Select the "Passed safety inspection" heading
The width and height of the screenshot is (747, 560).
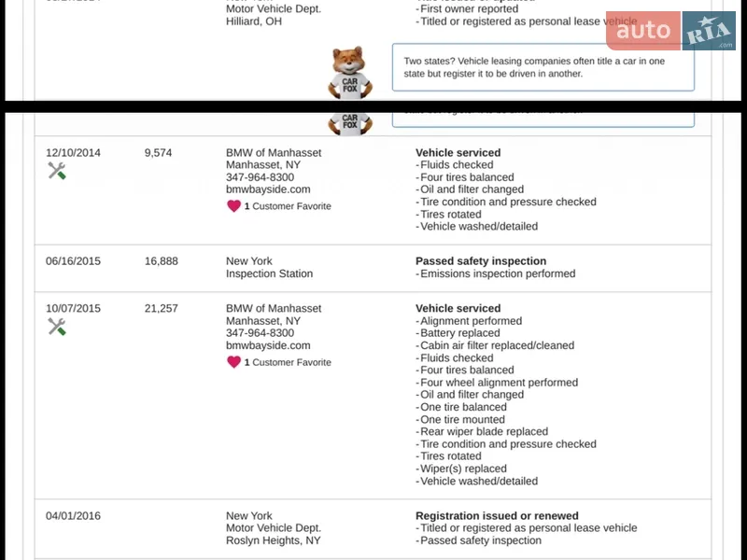coord(481,261)
